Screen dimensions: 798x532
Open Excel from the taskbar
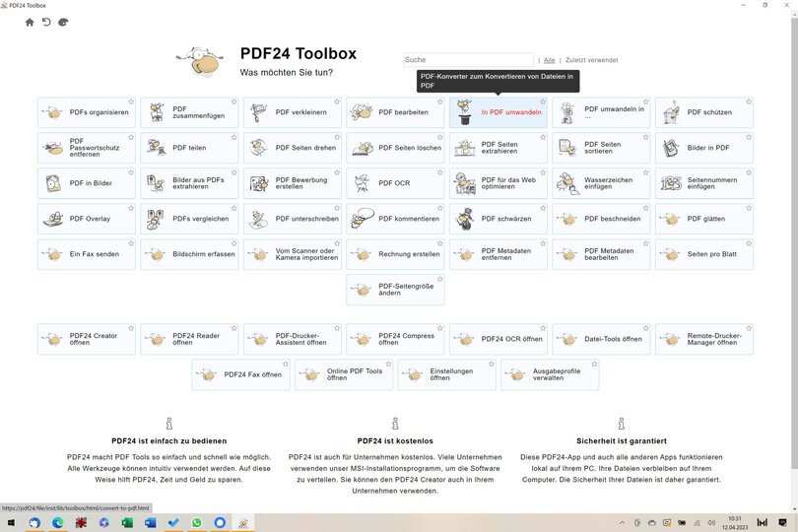pos(127,523)
